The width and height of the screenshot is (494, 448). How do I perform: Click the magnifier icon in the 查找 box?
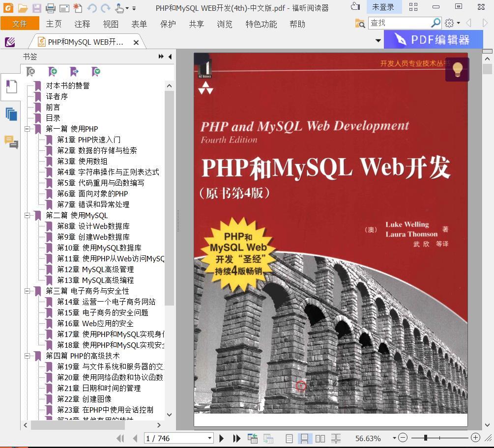click(x=436, y=23)
